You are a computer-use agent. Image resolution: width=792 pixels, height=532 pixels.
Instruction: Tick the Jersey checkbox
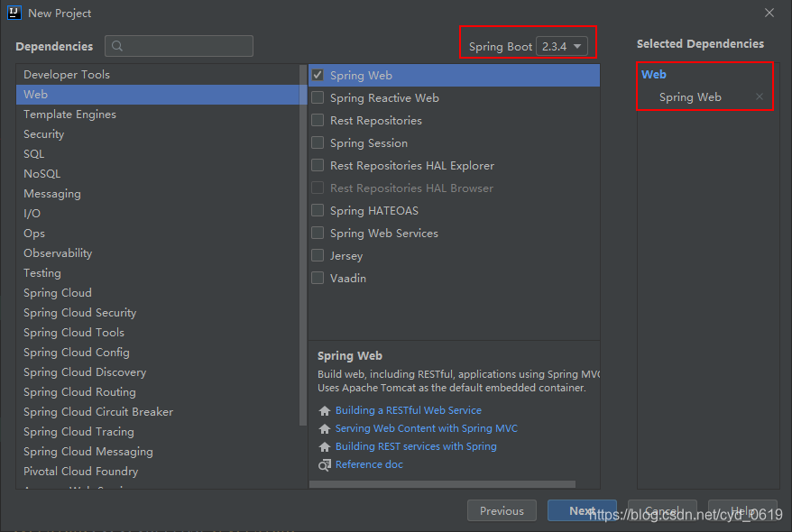(318, 255)
